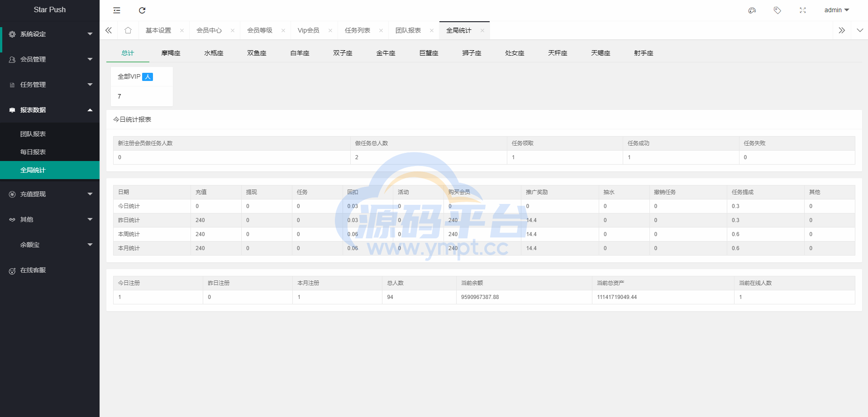Collapse the sidebar menu toggle icon
Screen dimensions: 868x417
(117, 10)
